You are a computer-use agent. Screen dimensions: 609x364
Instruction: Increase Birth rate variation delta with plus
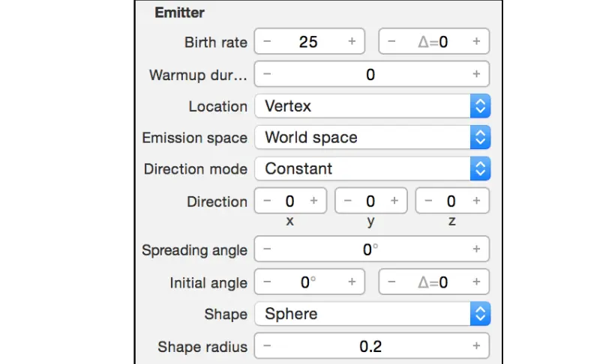(476, 42)
